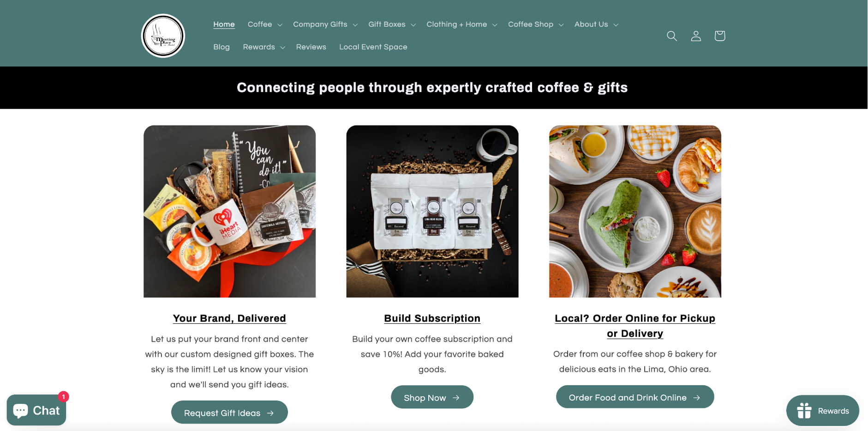Screen dimensions: 868x431
Task: Open the Reviews menu item
Action: [x=311, y=47]
